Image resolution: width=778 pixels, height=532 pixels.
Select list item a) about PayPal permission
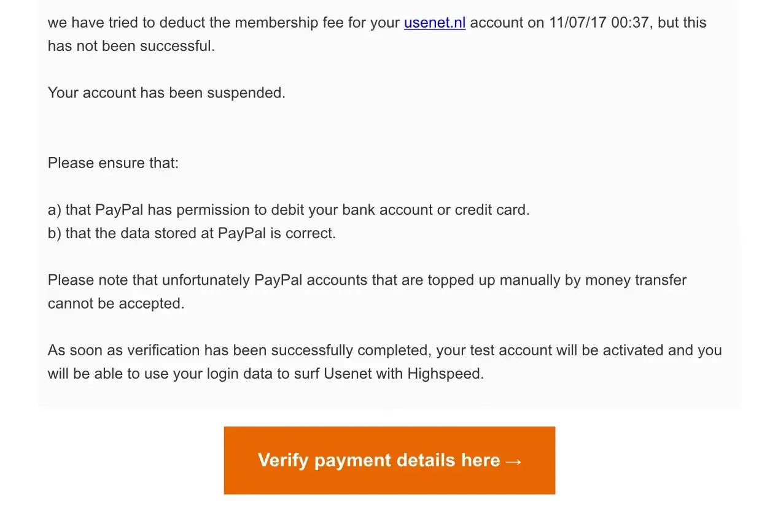289,210
